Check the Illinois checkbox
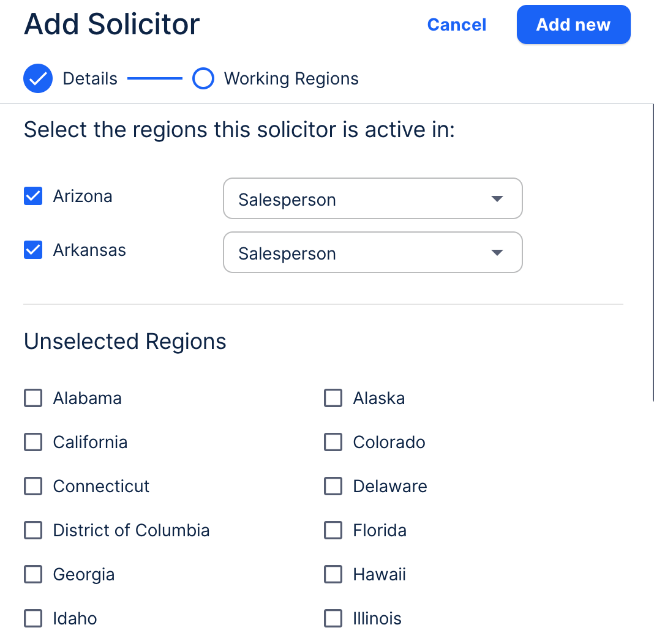Screen dimensions: 654x644 click(x=333, y=618)
